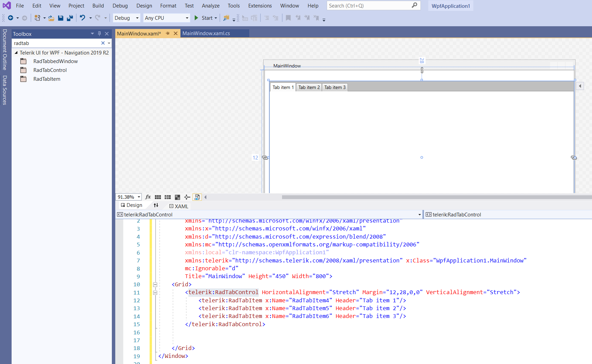Toggle the designer artboard background
The width and height of the screenshot is (592, 364).
pos(177,197)
